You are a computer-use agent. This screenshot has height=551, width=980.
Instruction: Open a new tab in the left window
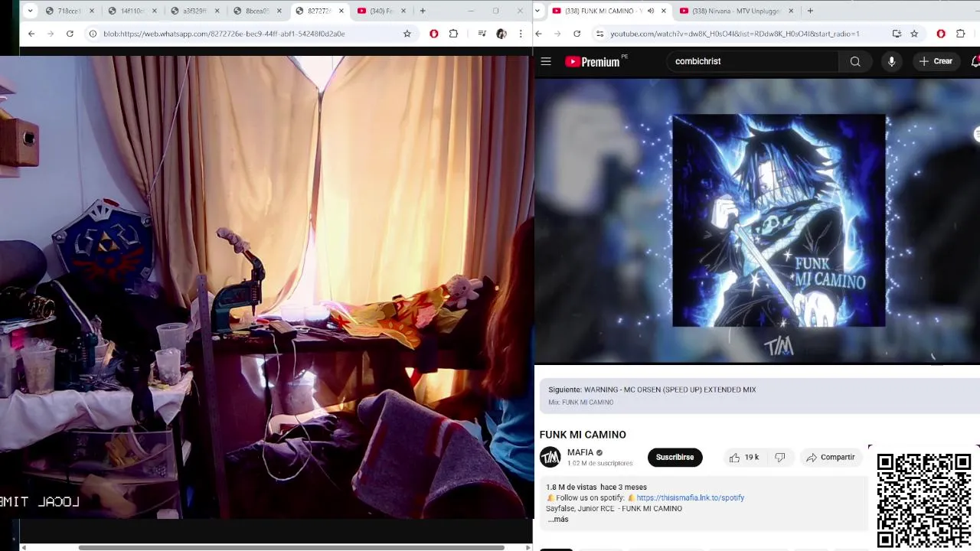coord(422,11)
